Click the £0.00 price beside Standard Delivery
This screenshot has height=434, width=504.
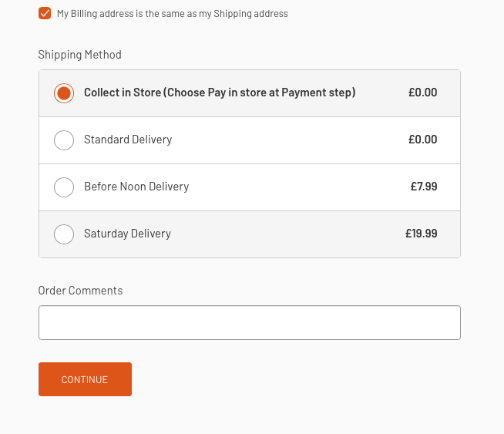422,140
